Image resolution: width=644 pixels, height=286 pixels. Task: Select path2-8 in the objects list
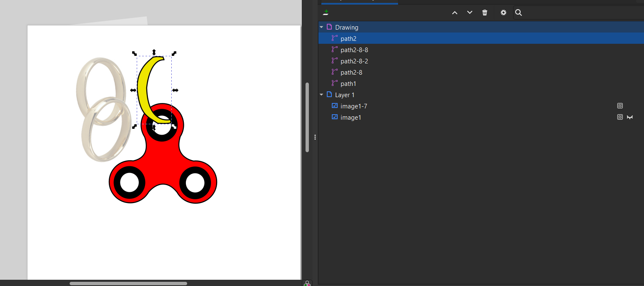(x=351, y=73)
